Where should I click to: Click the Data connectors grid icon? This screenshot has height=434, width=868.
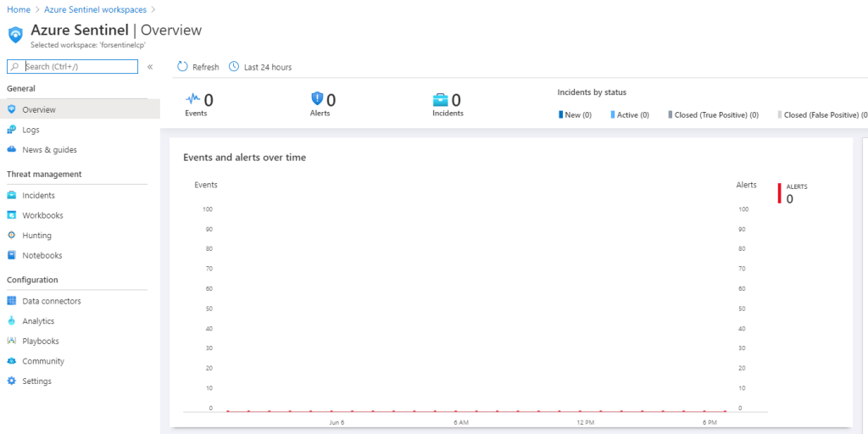(x=12, y=301)
